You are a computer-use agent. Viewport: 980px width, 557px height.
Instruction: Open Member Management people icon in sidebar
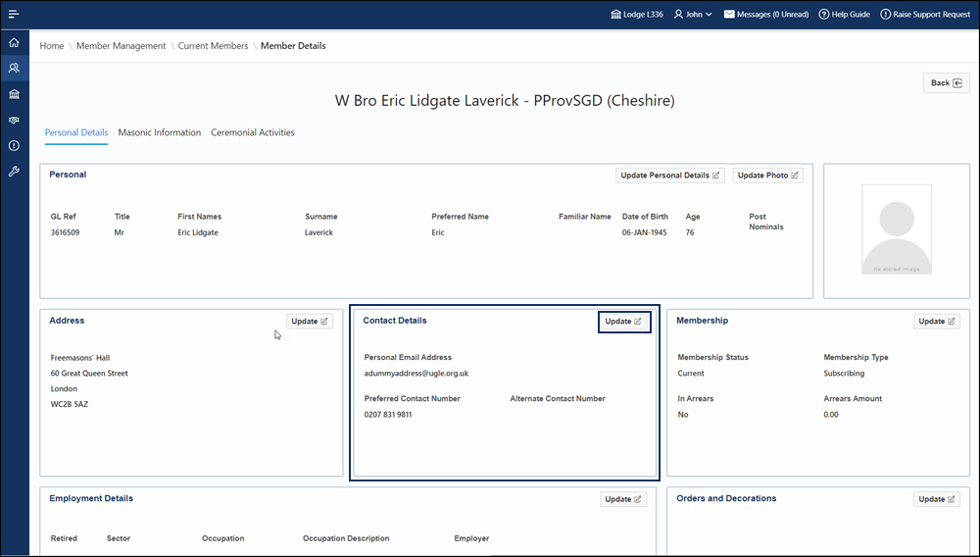pos(14,69)
